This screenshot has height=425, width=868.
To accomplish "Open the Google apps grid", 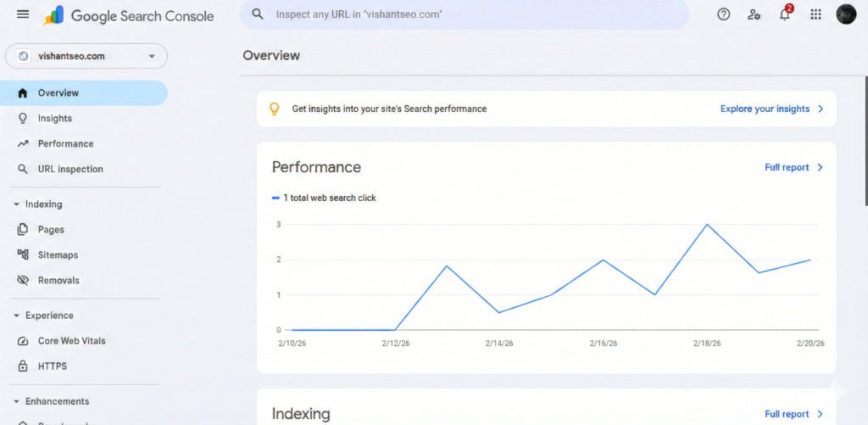I will [815, 14].
